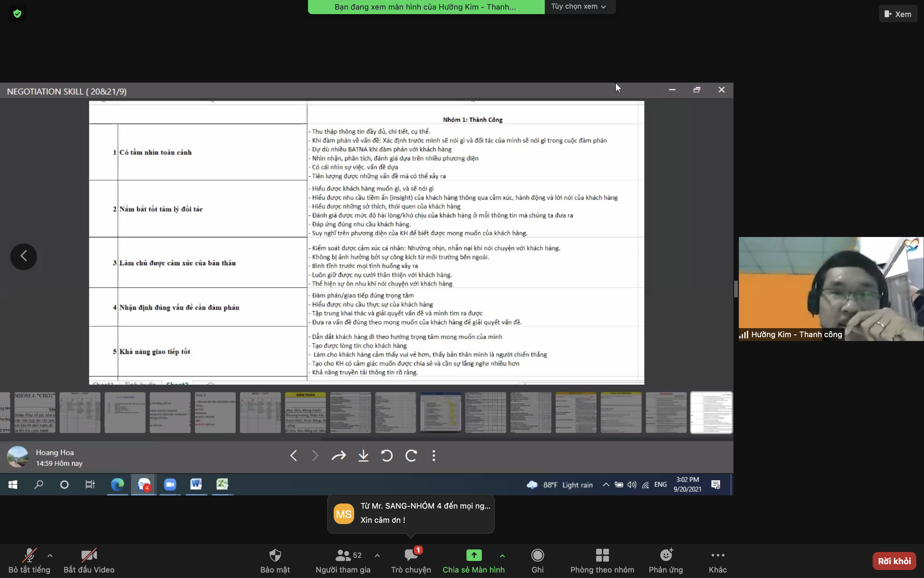Open Khác more options
Screen dimensions: 924x578
point(718,560)
